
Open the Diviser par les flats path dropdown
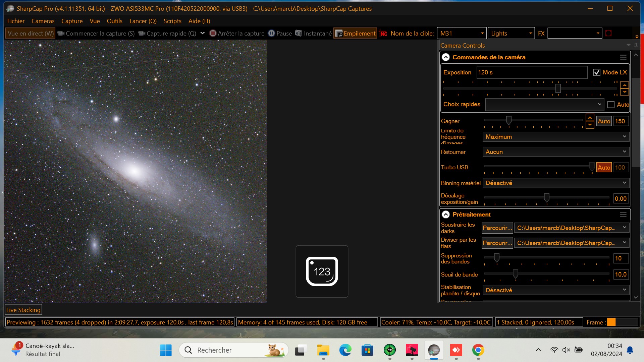tap(572, 243)
